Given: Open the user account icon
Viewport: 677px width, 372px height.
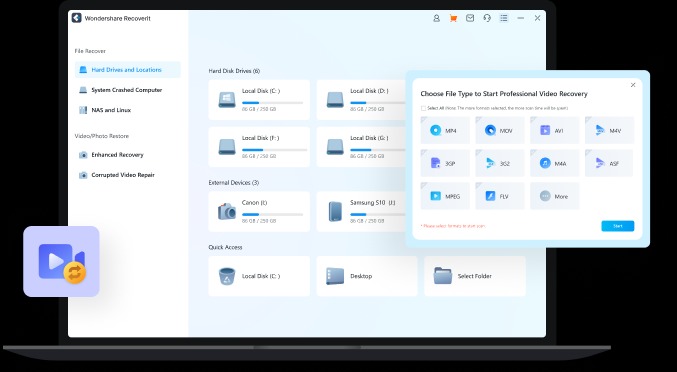Looking at the screenshot, I should coord(436,18).
